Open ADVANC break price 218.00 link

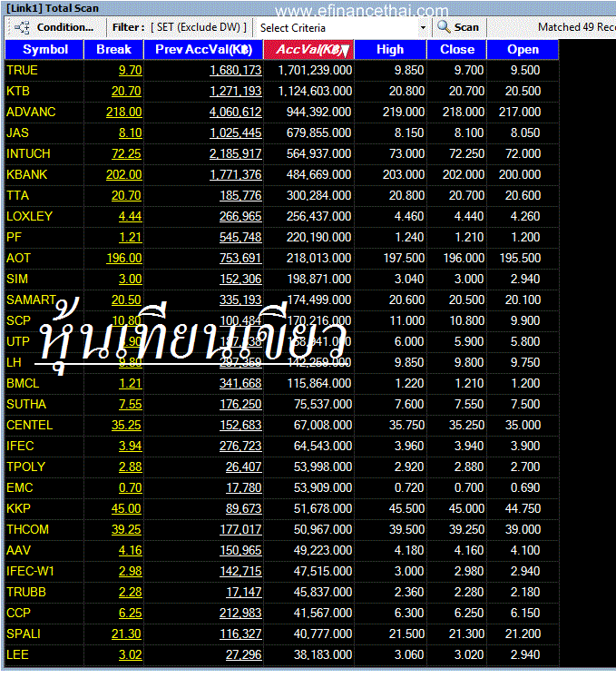pyautogui.click(x=124, y=112)
